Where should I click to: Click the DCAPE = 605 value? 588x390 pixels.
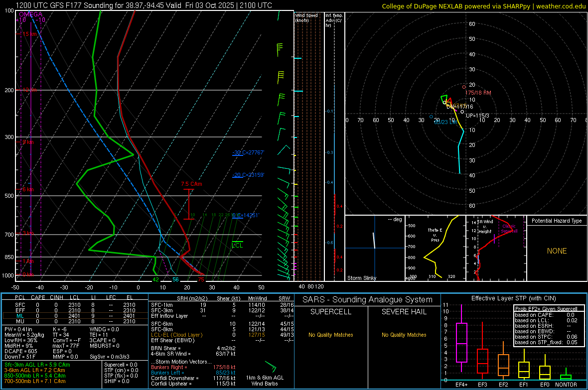pyautogui.click(x=20, y=351)
